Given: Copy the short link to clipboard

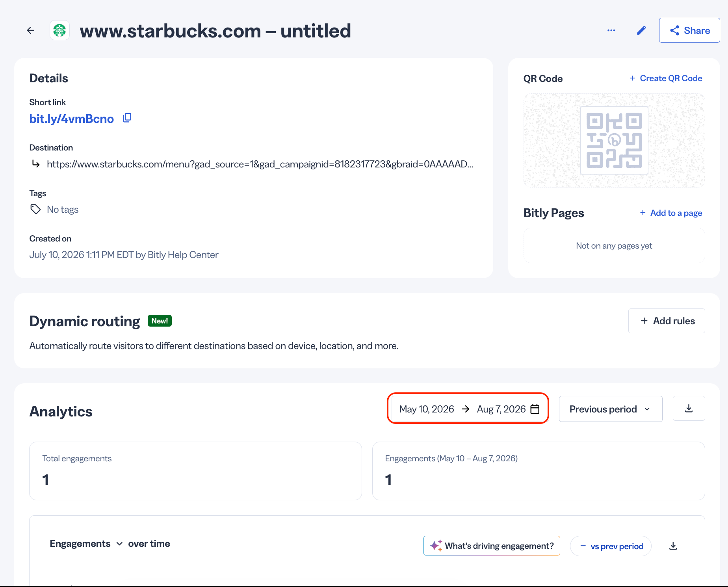Looking at the screenshot, I should (127, 118).
